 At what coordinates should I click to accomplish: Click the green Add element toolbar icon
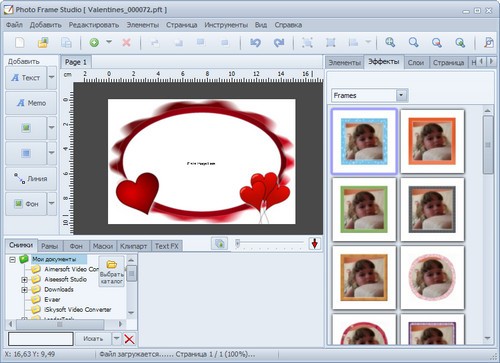[94, 43]
